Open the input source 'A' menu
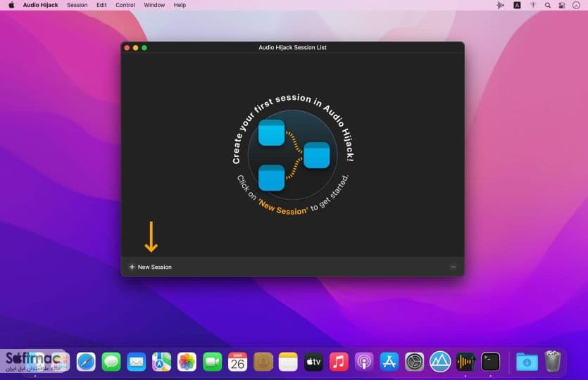 pyautogui.click(x=517, y=5)
